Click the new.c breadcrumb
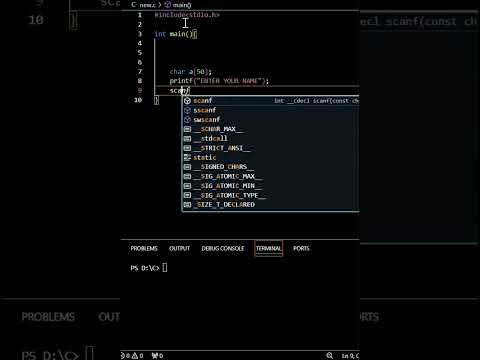The width and height of the screenshot is (480, 360). (148, 5)
